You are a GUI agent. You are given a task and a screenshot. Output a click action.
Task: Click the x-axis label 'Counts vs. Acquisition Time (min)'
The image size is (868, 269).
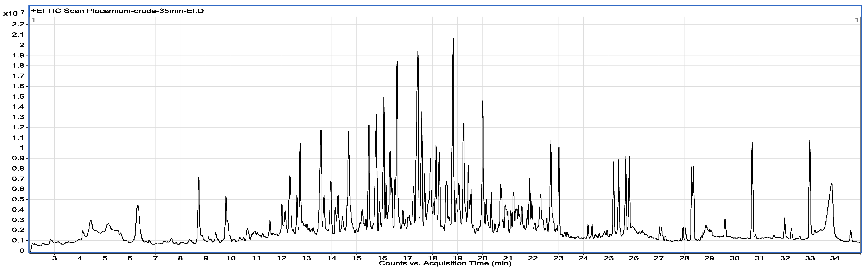coord(445,264)
